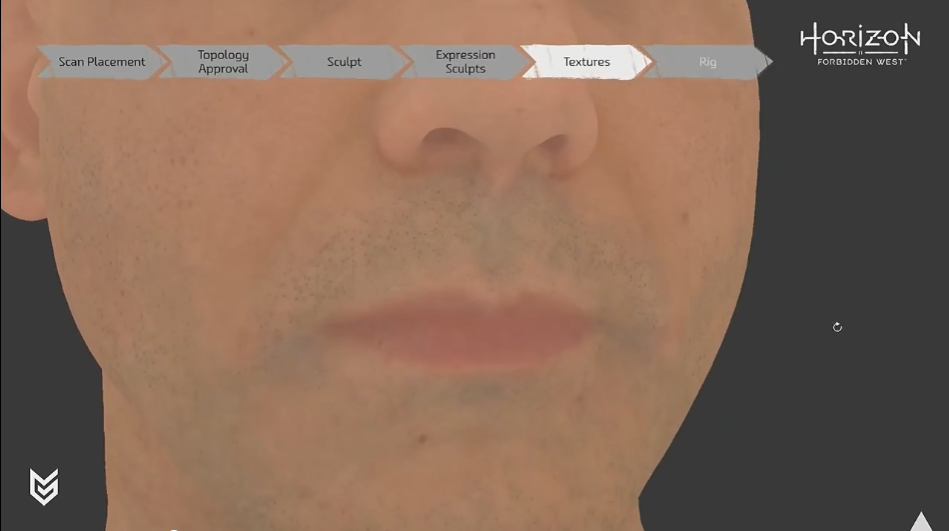The width and height of the screenshot is (949, 531).
Task: Select the highlighted Textures stage
Action: (586, 62)
